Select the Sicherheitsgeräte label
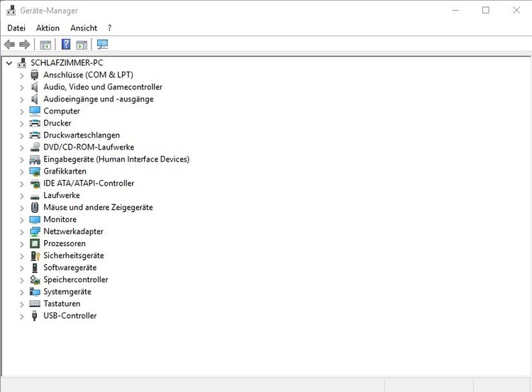532x392 pixels. [74, 255]
